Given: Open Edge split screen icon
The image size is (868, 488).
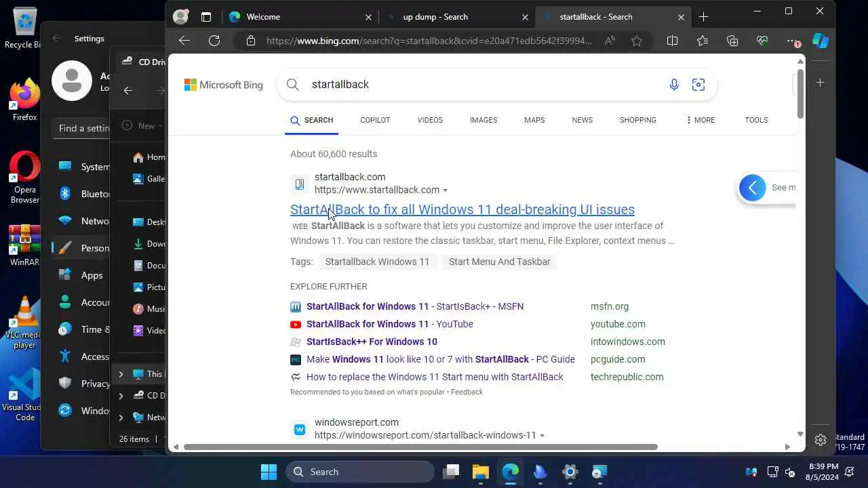Looking at the screenshot, I should [x=672, y=41].
